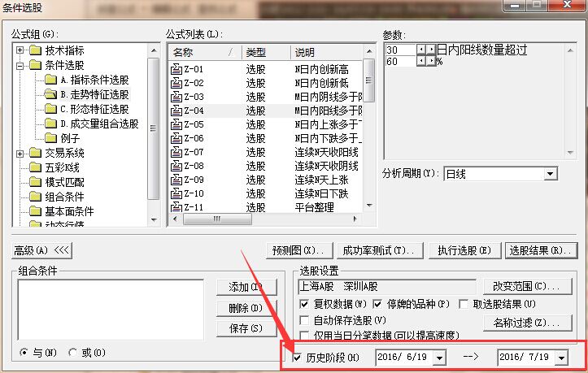Click the 保存 button
The image size is (588, 373).
coord(246,328)
